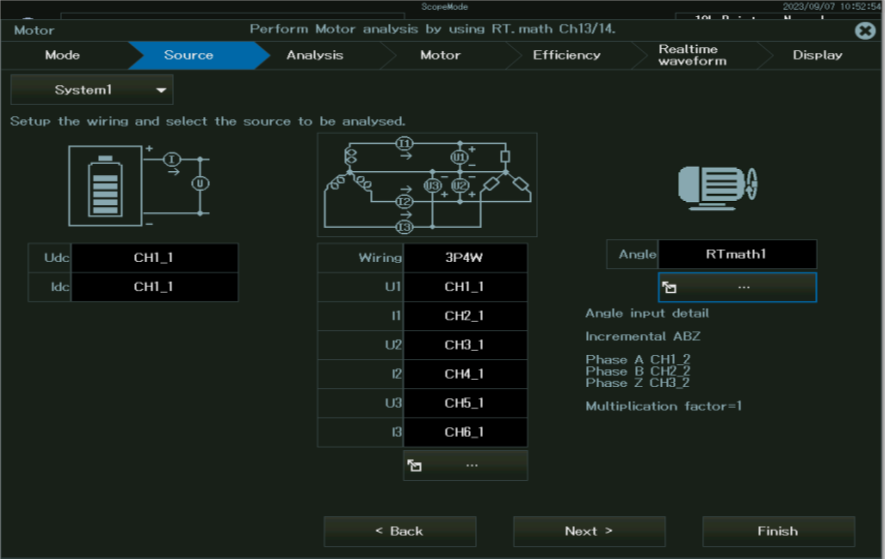Go to the Efficiency step

pyautogui.click(x=567, y=55)
